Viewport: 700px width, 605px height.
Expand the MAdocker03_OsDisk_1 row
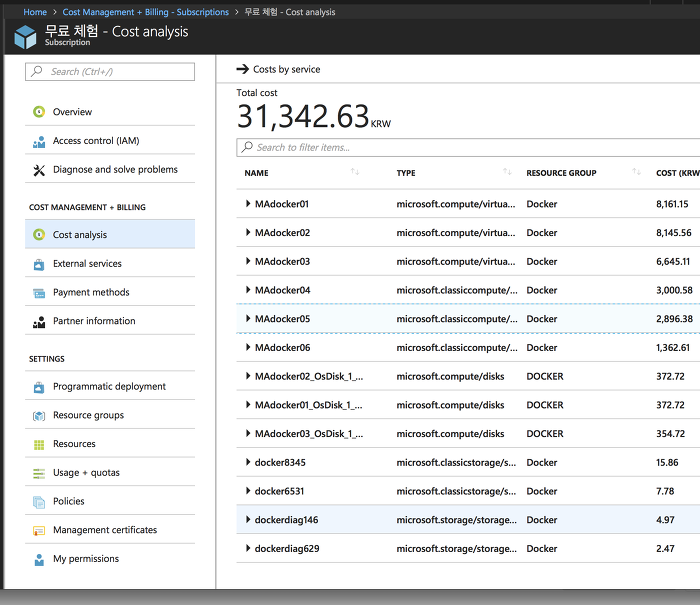coord(248,433)
